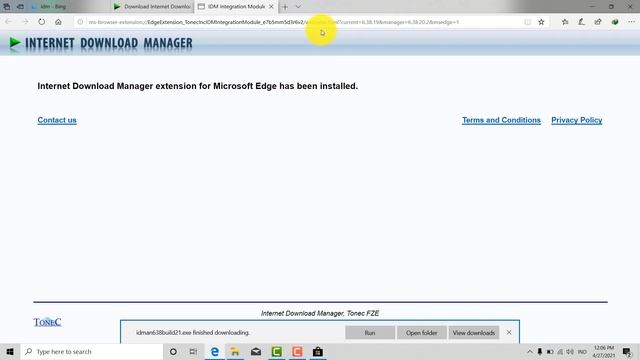Close the IDM Integration Module tab

tap(271, 7)
